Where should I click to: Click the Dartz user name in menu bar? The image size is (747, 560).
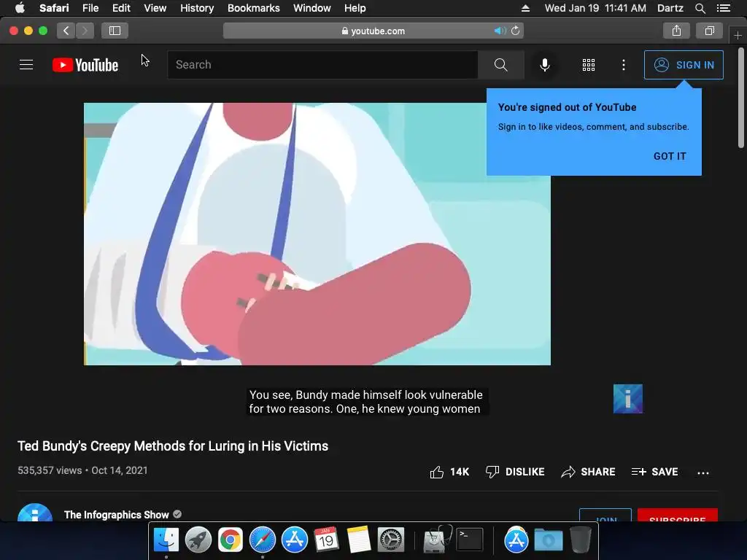click(670, 8)
